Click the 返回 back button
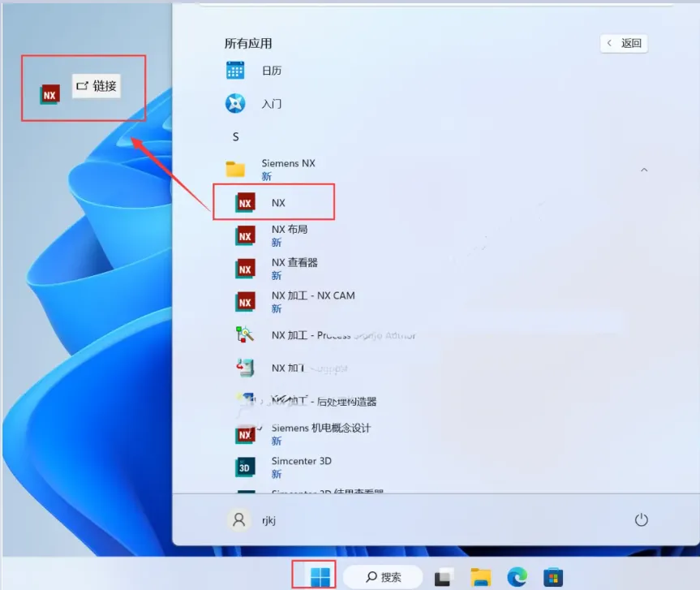The height and width of the screenshot is (590, 700). (x=624, y=43)
